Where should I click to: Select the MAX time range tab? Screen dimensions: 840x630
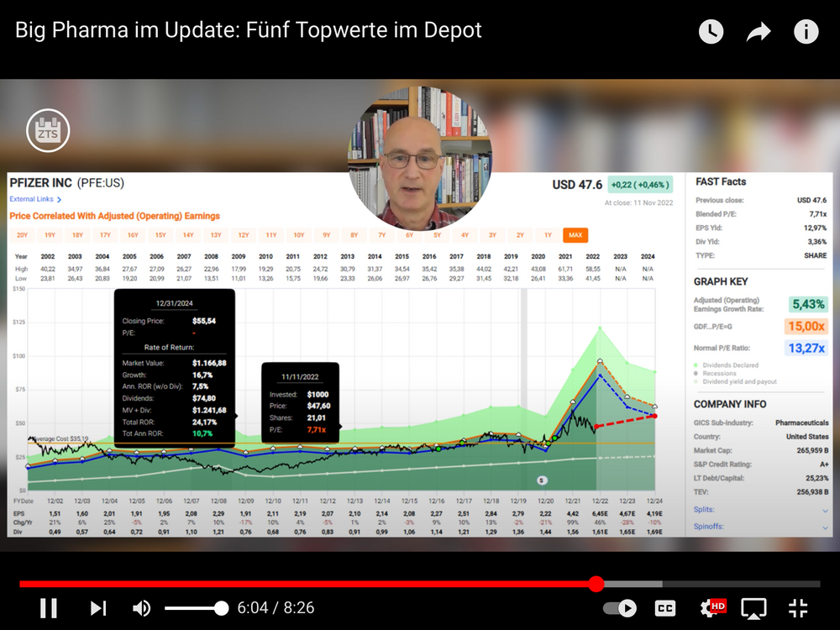(575, 235)
